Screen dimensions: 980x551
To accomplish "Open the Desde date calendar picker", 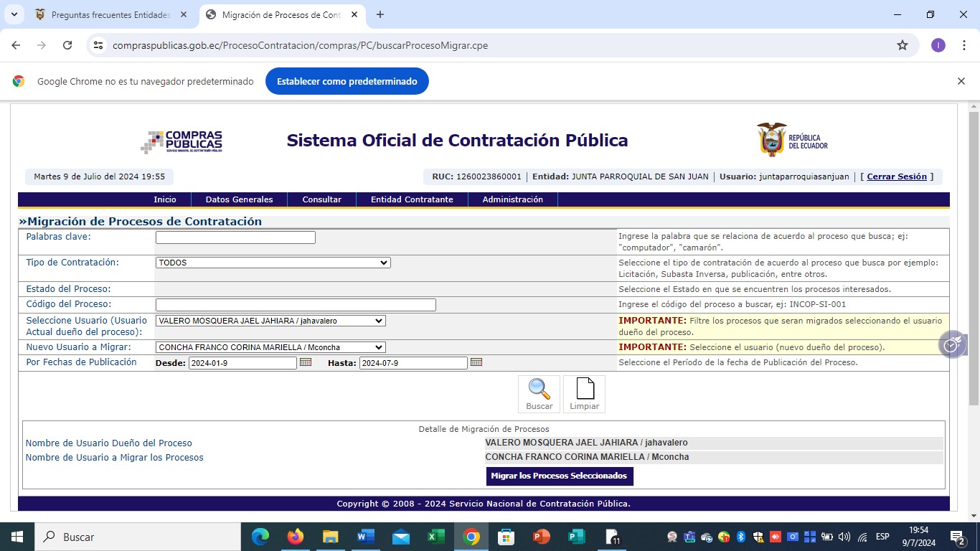I will tap(306, 362).
